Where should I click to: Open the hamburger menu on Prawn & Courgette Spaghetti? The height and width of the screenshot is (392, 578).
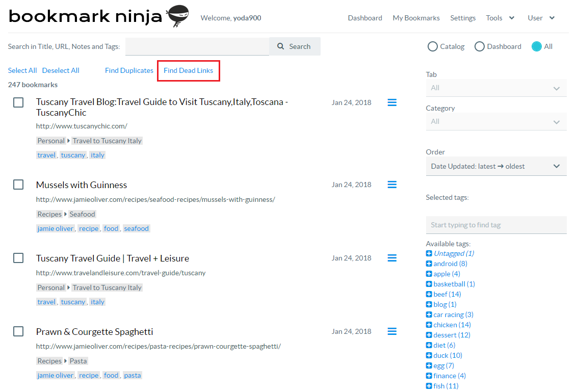click(x=391, y=331)
